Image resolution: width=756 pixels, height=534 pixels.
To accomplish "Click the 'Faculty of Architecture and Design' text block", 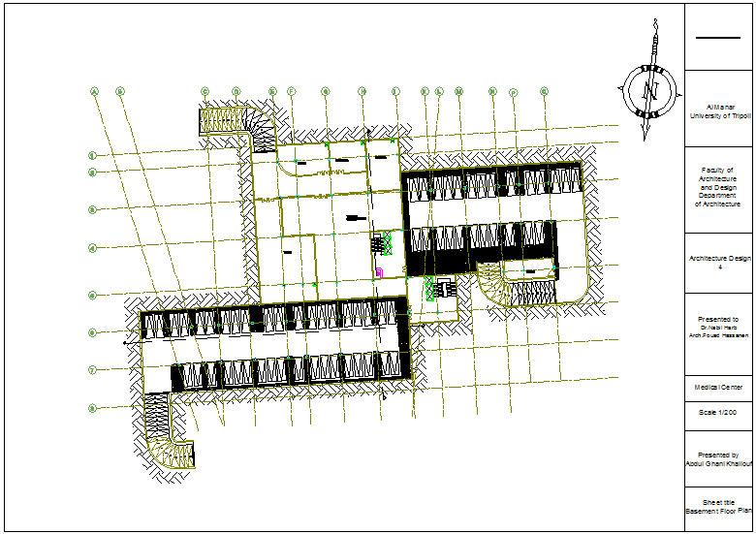I will pos(717,187).
